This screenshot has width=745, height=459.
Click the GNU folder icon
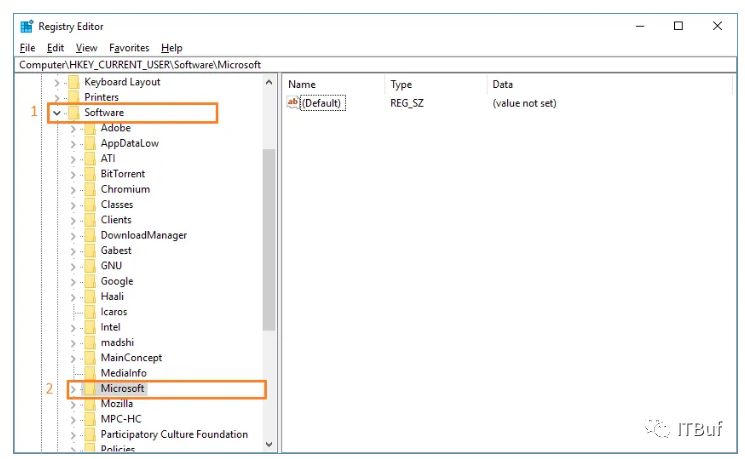[x=90, y=266]
